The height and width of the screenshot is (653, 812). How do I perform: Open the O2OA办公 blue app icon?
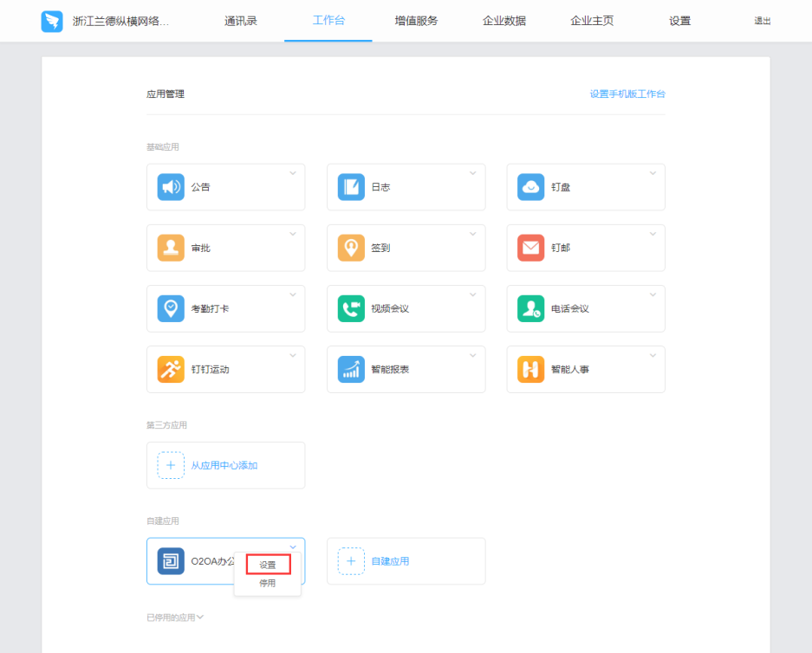coord(171,561)
